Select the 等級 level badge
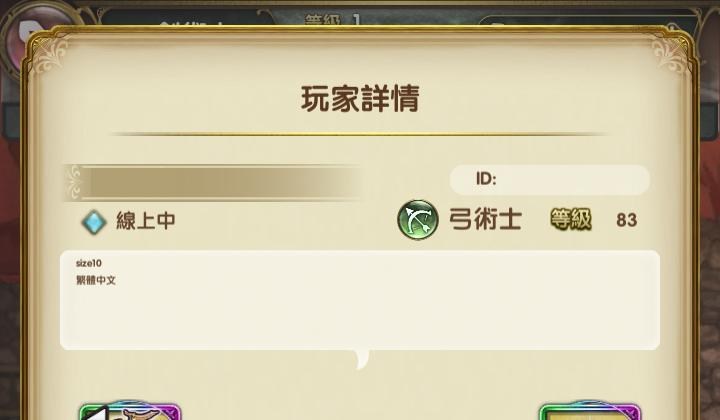The image size is (720, 420). [x=571, y=219]
